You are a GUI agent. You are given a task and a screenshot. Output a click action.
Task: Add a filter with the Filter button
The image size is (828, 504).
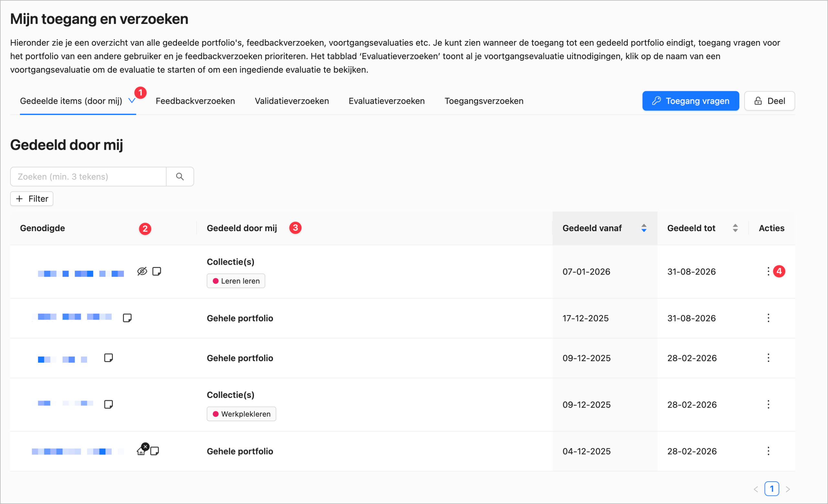coord(32,199)
